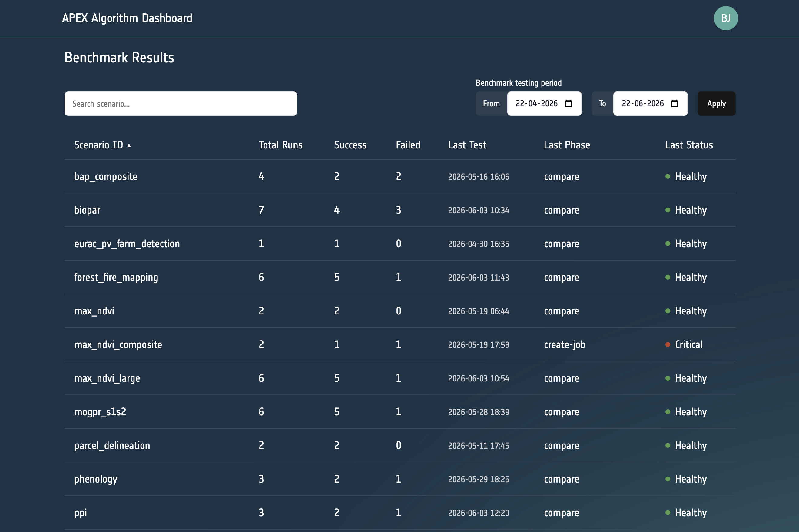Sort by Failed column header

(x=408, y=145)
